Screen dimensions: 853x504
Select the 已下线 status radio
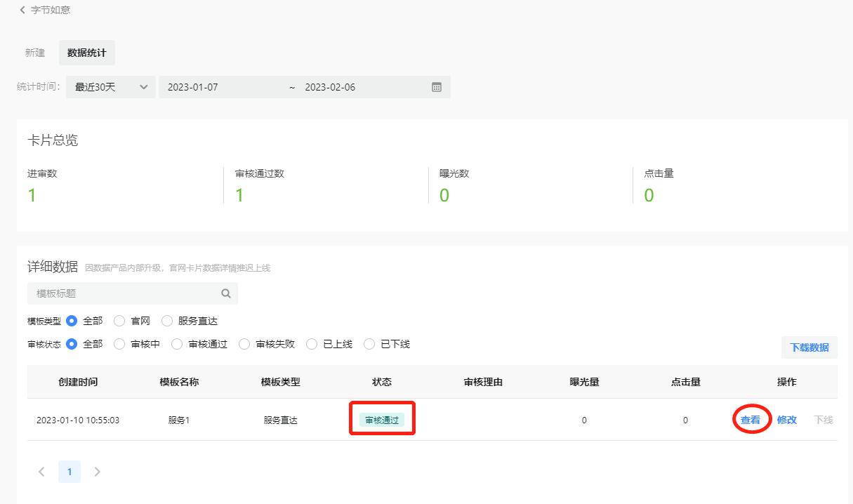pyautogui.click(x=369, y=344)
